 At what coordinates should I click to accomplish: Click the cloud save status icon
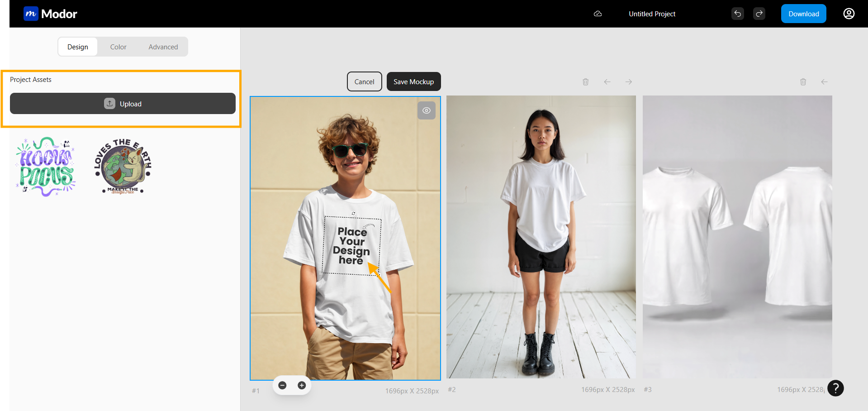click(x=598, y=14)
